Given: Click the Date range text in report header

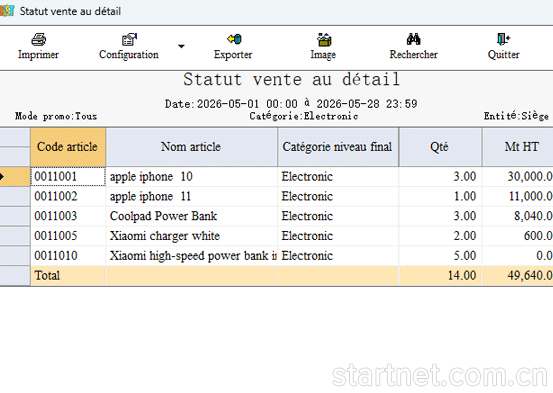Looking at the screenshot, I should click(x=291, y=104).
